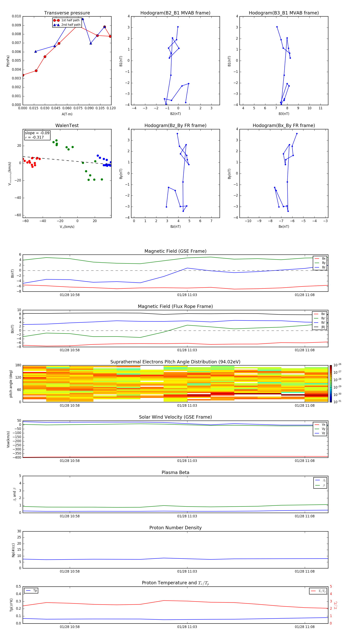Click '01/28 11:03' tick under GSE field plot
The height and width of the screenshot is (644, 351).
click(187, 295)
